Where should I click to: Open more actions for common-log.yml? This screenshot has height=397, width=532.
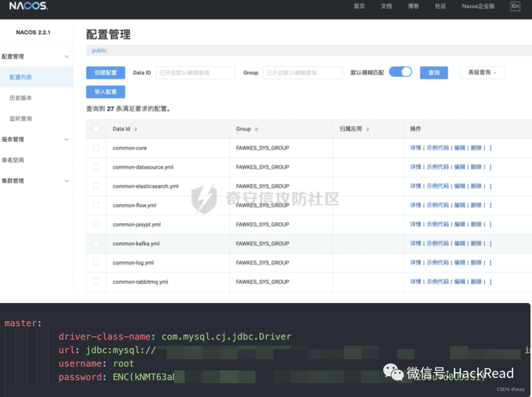(x=490, y=263)
